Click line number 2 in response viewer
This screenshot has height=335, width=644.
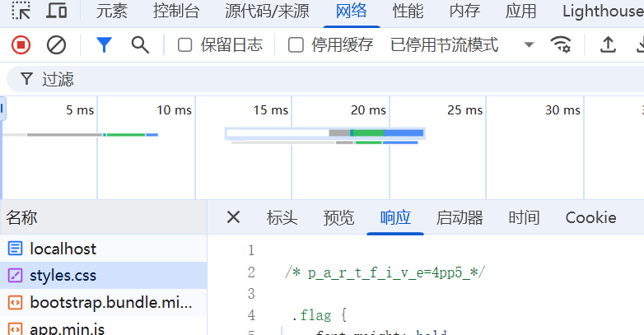click(x=251, y=272)
